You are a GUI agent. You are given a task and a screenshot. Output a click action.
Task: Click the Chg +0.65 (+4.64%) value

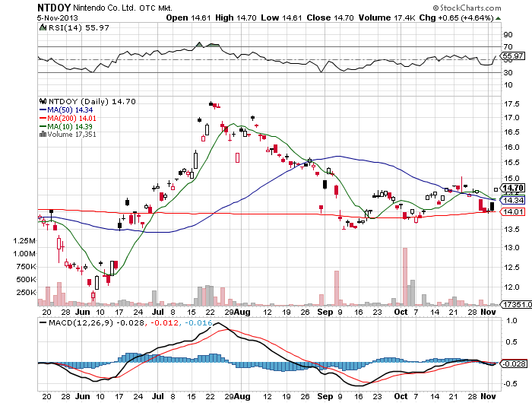click(x=456, y=17)
